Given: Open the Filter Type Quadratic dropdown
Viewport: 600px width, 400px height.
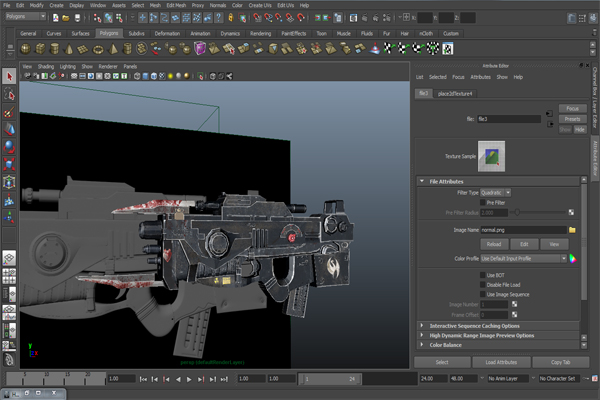Looking at the screenshot, I should (x=496, y=193).
